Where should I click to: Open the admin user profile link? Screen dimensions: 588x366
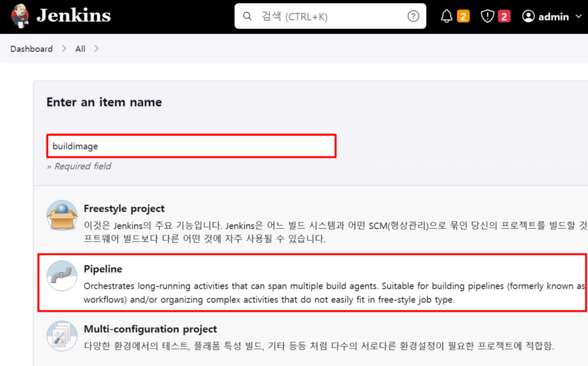(553, 17)
